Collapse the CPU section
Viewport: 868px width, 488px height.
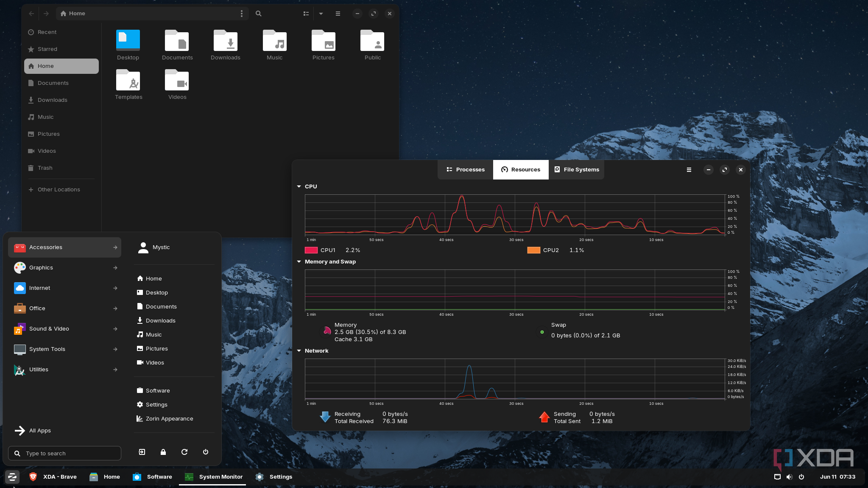pos(299,186)
